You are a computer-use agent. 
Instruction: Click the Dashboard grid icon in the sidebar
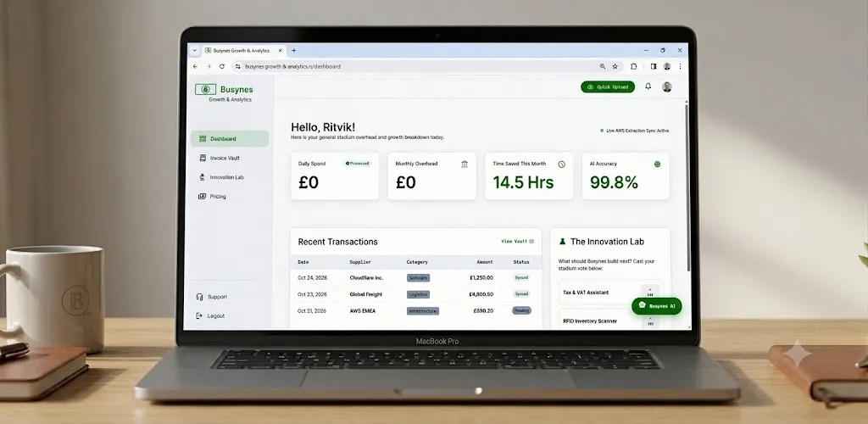coord(203,139)
